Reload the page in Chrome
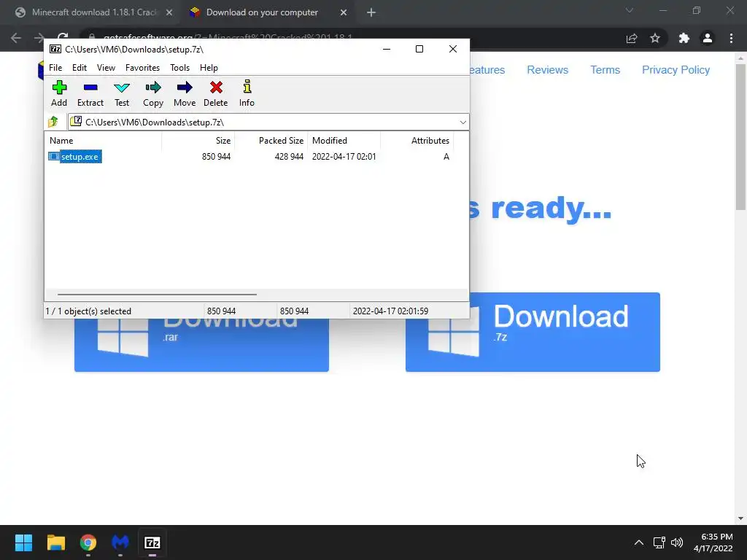Image resolution: width=747 pixels, height=560 pixels. [x=63, y=38]
